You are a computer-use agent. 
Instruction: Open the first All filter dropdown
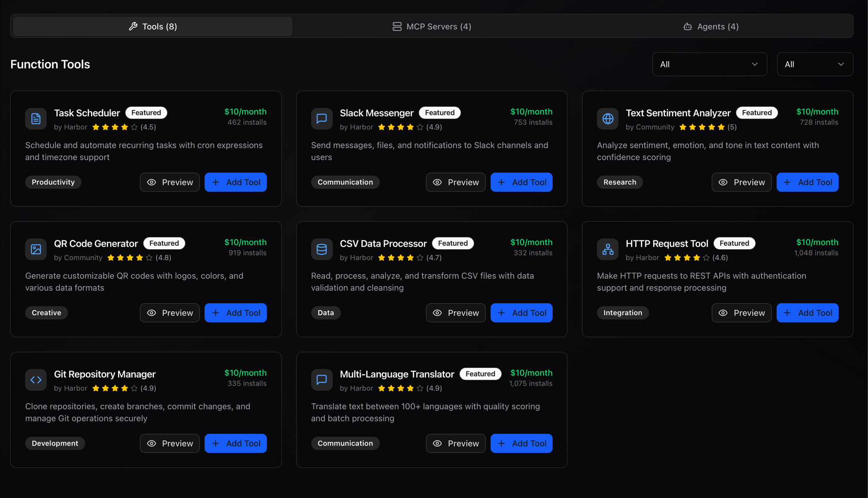(709, 64)
